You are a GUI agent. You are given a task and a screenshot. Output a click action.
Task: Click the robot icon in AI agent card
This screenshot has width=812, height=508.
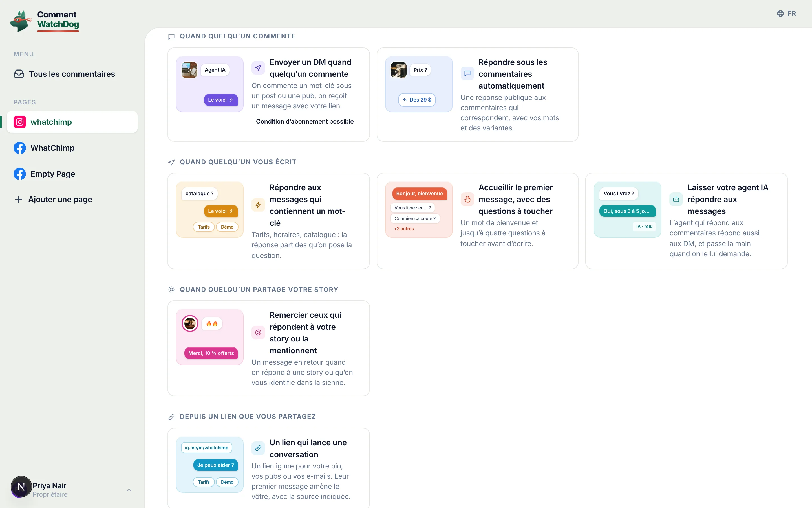676,199
